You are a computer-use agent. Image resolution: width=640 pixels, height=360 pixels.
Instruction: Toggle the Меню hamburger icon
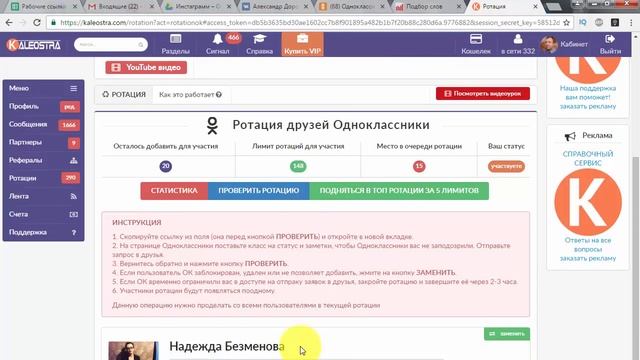[x=73, y=89]
